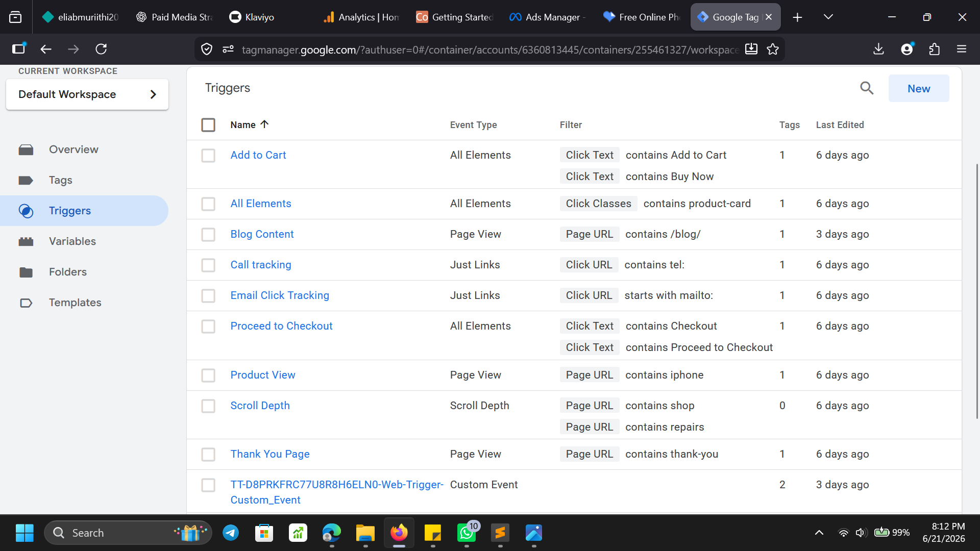Check the All Elements trigger checkbox
Screen dimensions: 980x551
click(x=208, y=204)
